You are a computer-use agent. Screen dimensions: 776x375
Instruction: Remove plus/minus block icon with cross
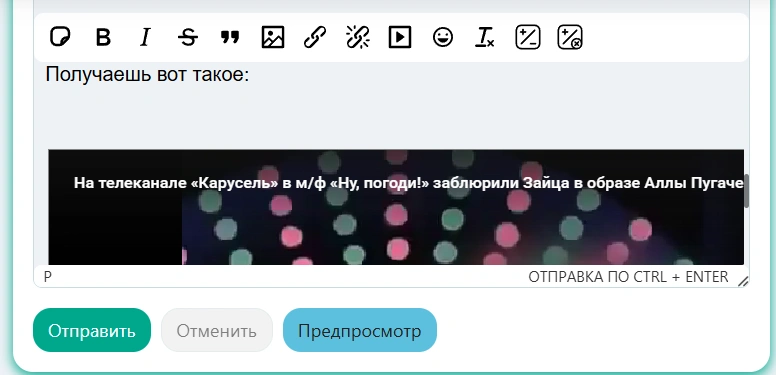click(x=570, y=37)
